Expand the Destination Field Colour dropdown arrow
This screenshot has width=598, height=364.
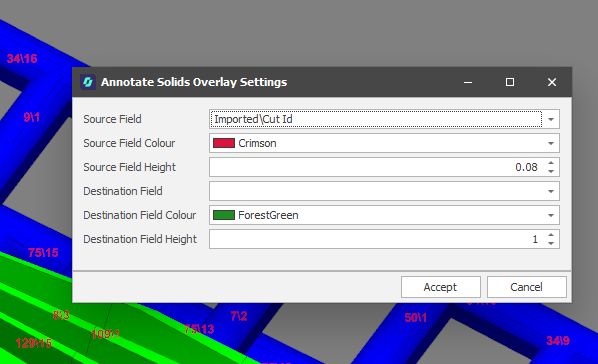[x=551, y=216]
